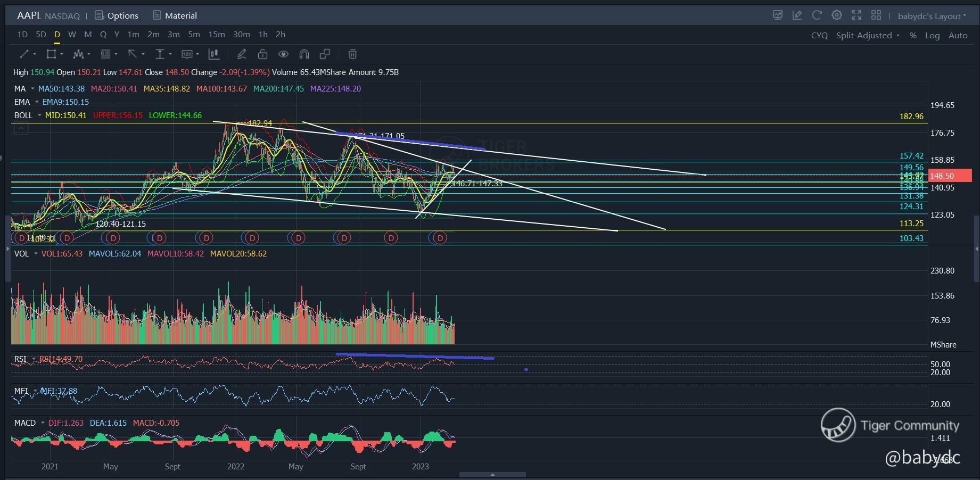Click the overlapping squares toolbar icon
This screenshot has width=980, height=480.
coord(325,54)
